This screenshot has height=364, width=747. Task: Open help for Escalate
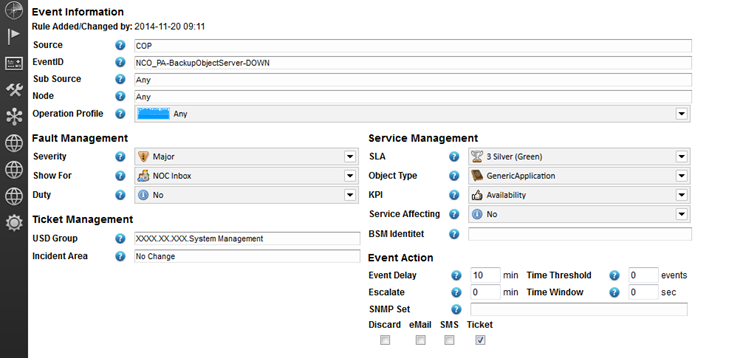coord(456,293)
